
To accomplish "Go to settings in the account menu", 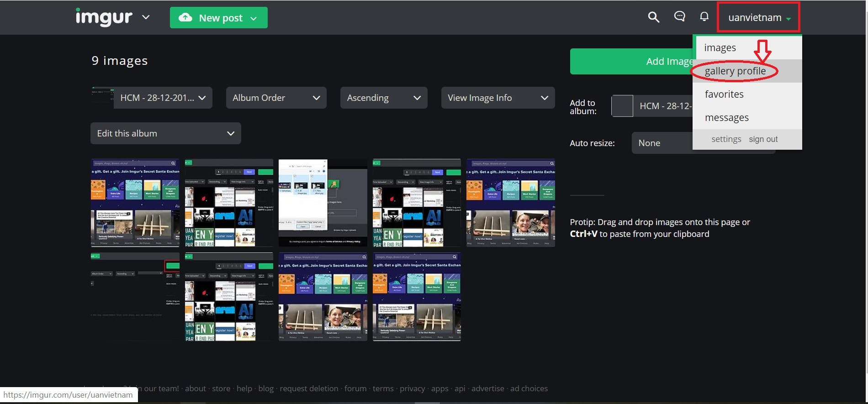I will click(x=726, y=139).
